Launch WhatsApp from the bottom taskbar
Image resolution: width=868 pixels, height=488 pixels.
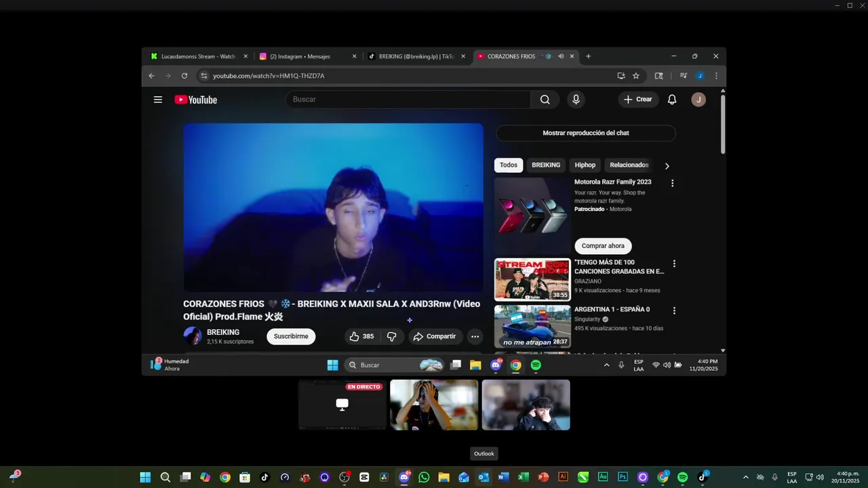click(424, 477)
